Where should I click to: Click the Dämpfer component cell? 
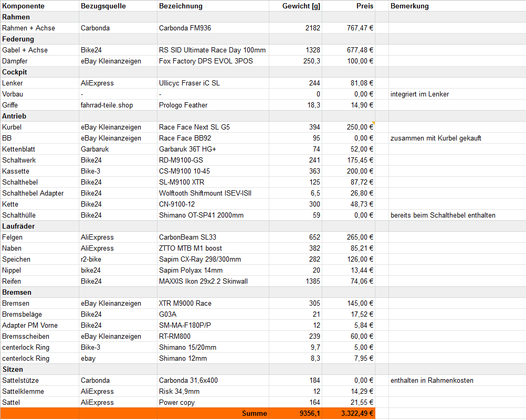tap(39, 61)
